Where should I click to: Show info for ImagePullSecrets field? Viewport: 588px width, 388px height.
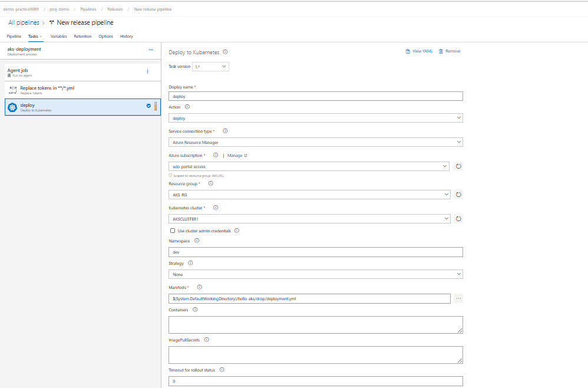pyautogui.click(x=206, y=340)
